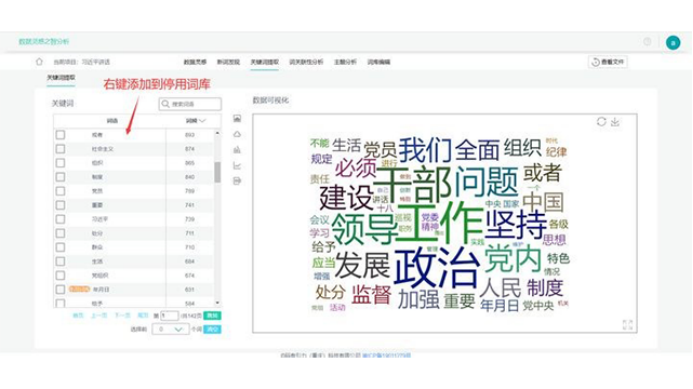Open the select-top-N words dropdown
The width and height of the screenshot is (693, 389).
(170, 329)
